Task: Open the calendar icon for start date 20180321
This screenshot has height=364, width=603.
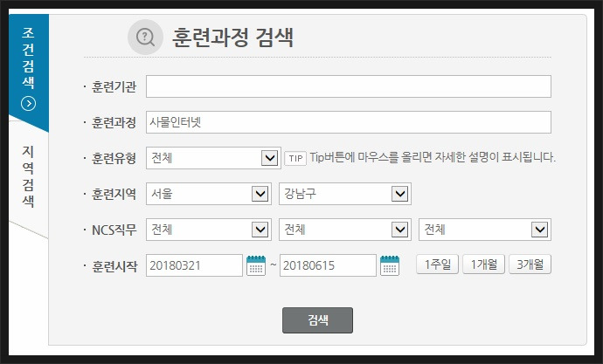Action: point(256,265)
